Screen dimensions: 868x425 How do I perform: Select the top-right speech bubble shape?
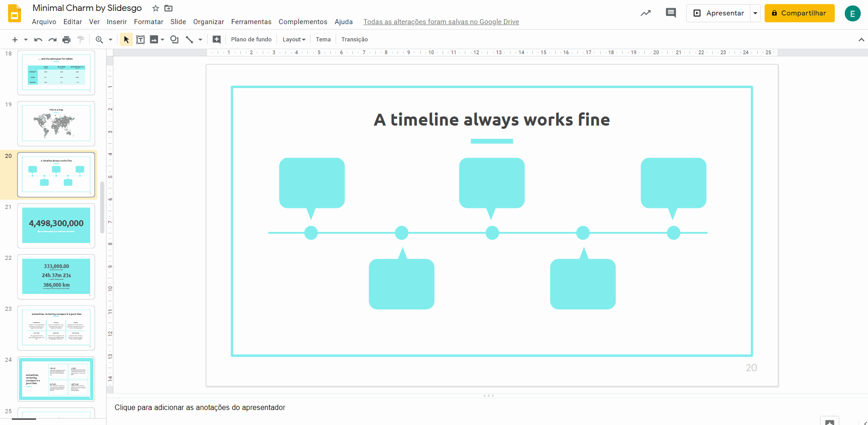(674, 188)
